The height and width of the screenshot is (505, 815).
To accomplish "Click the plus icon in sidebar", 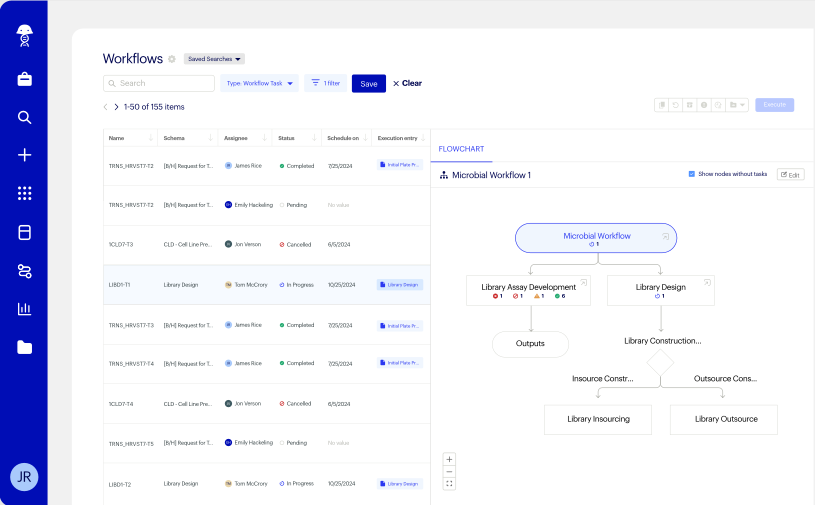I will pyautogui.click(x=25, y=155).
